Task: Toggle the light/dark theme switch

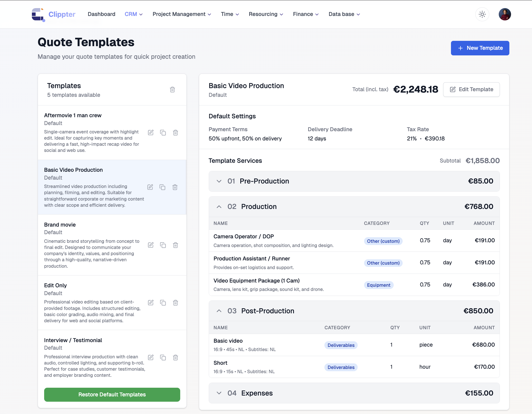Action: point(482,14)
